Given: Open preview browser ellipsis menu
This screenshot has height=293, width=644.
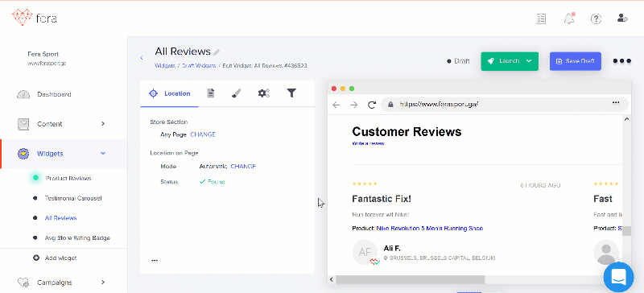Looking at the screenshot, I should pos(616,103).
